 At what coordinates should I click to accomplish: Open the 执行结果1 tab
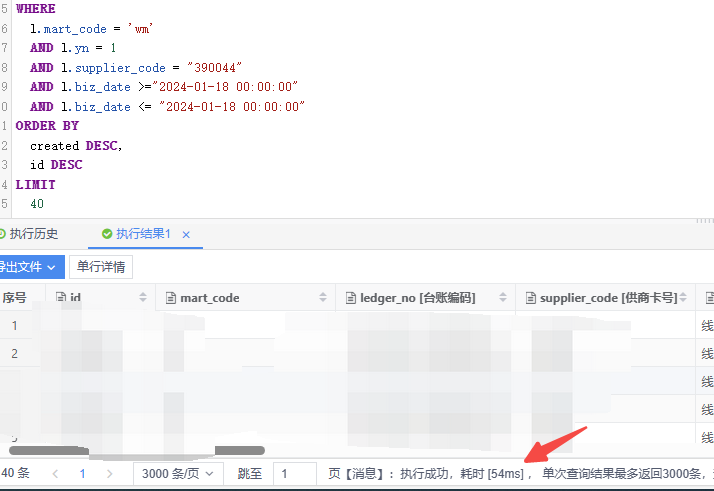[143, 234]
